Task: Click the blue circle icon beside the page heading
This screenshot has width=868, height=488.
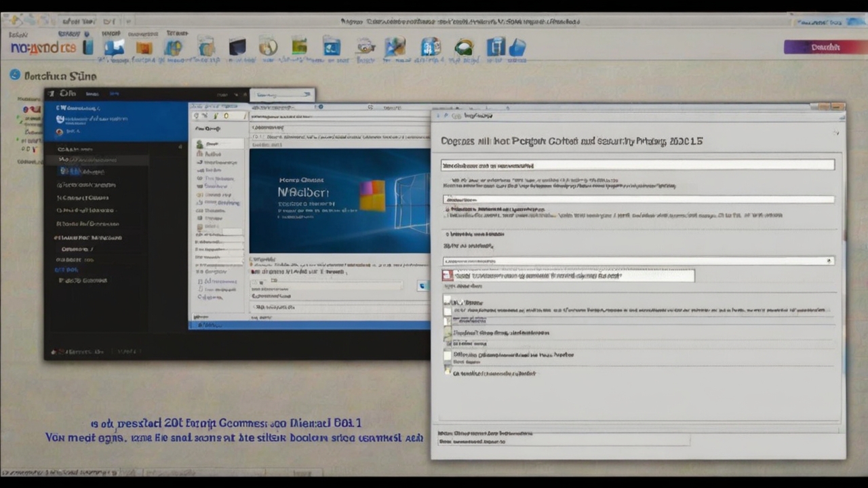Action: coord(15,75)
